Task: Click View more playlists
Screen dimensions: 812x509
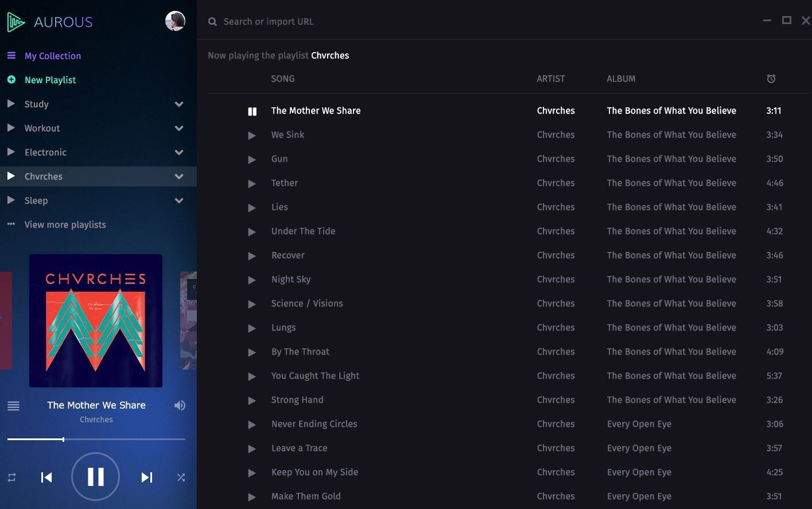Action: 65,224
